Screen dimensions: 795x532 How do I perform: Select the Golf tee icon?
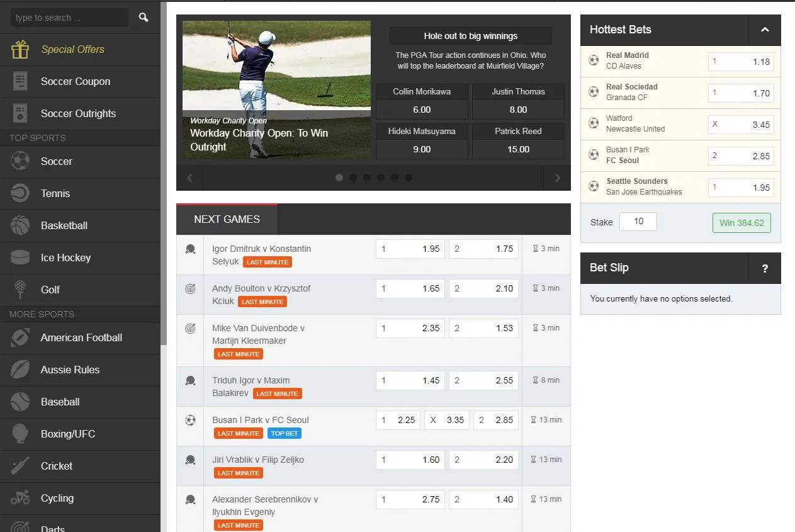pos(21,290)
